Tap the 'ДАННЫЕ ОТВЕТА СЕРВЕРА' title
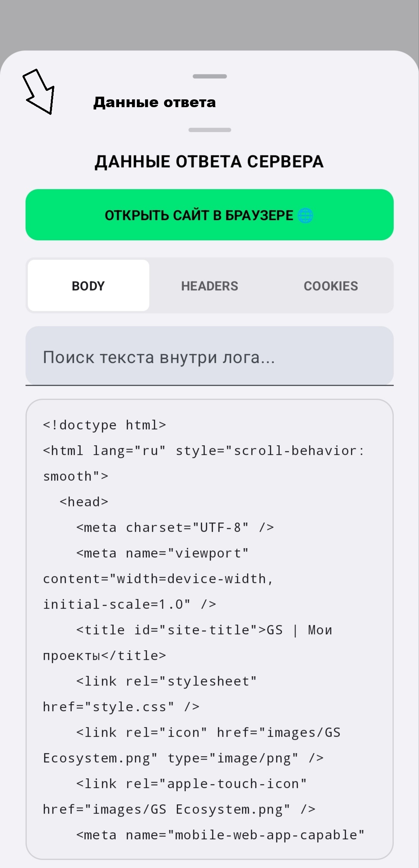Image resolution: width=419 pixels, height=868 pixels. [x=209, y=161]
